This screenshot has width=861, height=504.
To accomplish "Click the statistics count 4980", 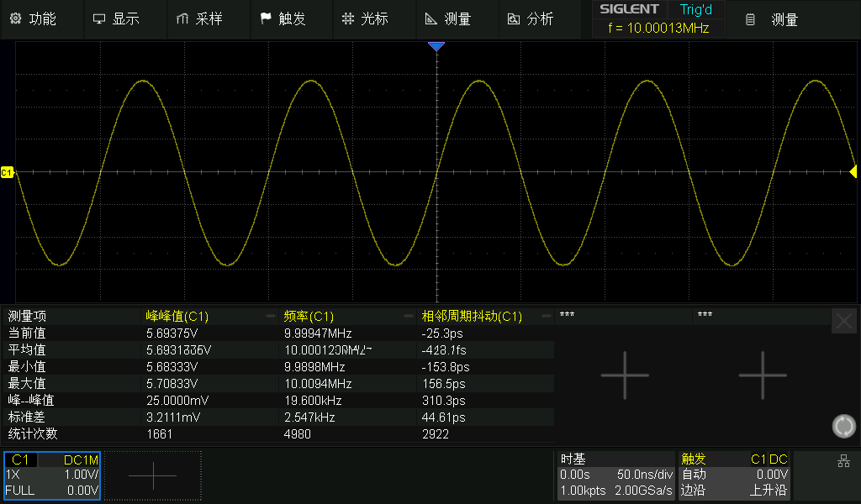I will tap(297, 434).
